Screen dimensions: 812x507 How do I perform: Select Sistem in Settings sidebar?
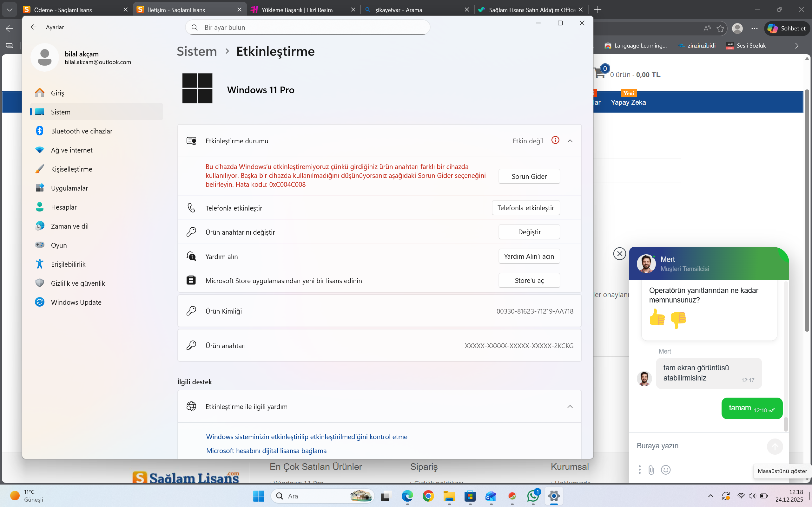[x=97, y=112]
